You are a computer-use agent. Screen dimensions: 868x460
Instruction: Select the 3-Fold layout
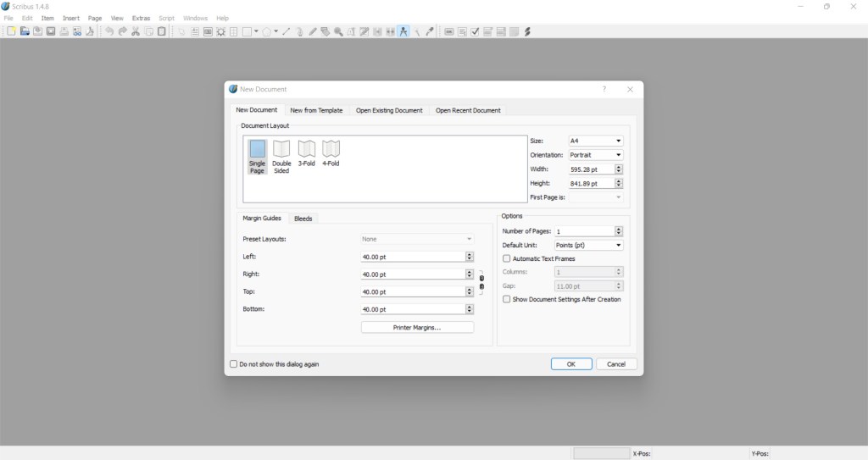tap(306, 153)
